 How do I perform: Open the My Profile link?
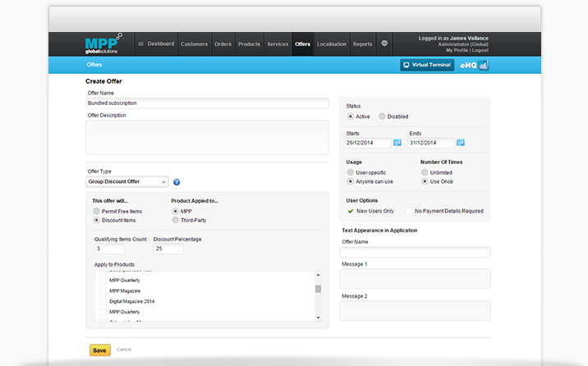(x=457, y=50)
